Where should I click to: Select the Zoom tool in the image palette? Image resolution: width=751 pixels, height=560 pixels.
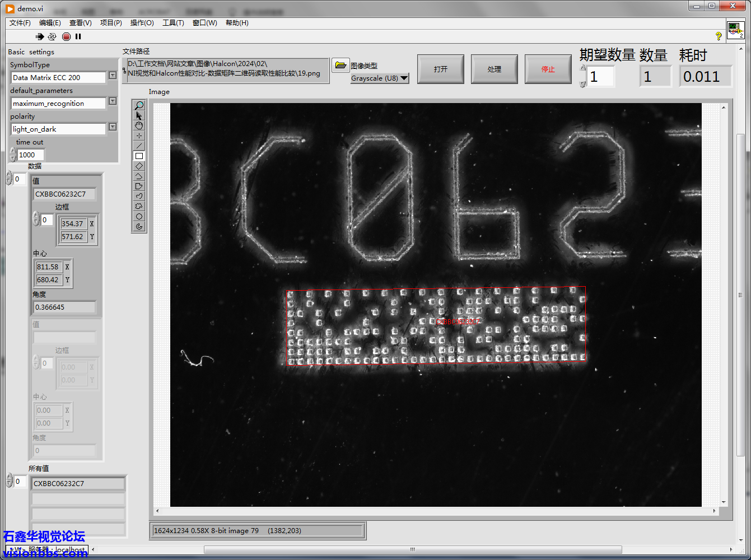click(139, 105)
